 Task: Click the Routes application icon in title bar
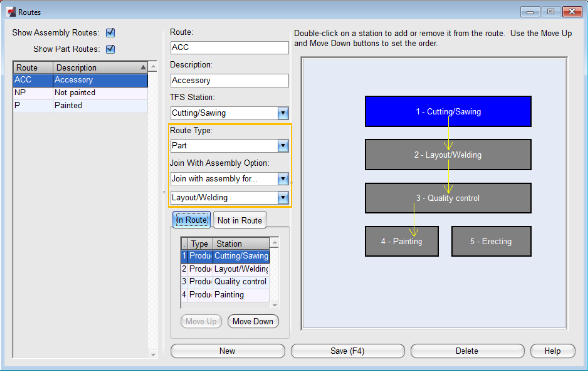[x=11, y=11]
